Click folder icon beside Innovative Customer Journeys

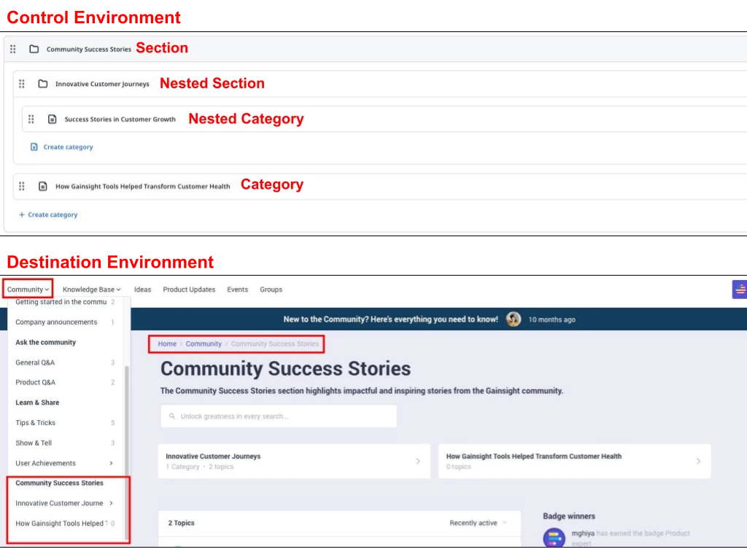click(x=43, y=84)
